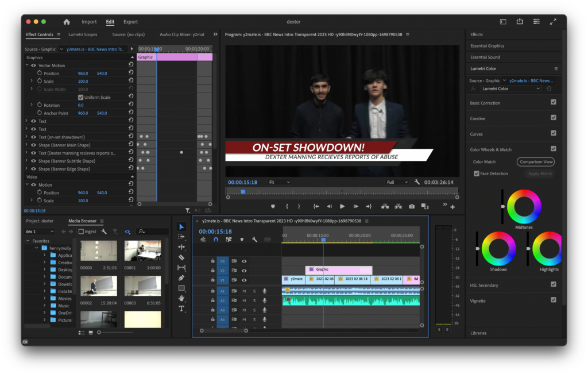Click the Comparison View button
Screen dimensions: 588x374
[536, 161]
